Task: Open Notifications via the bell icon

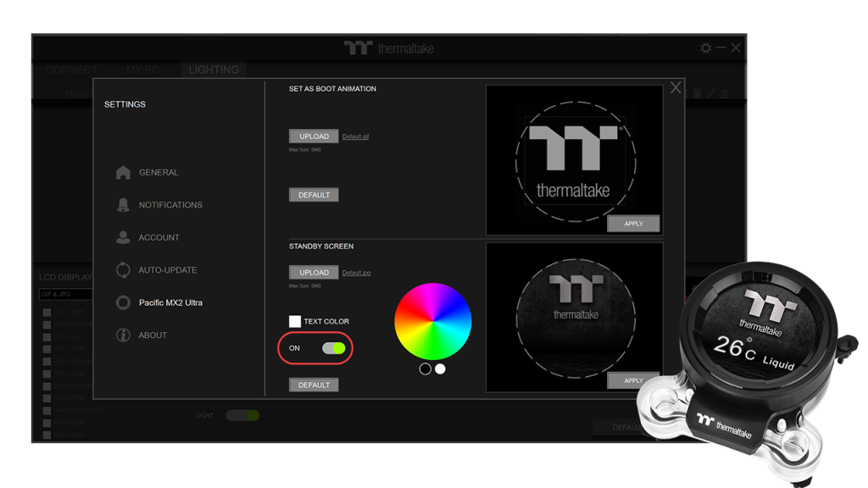Action: (x=123, y=205)
